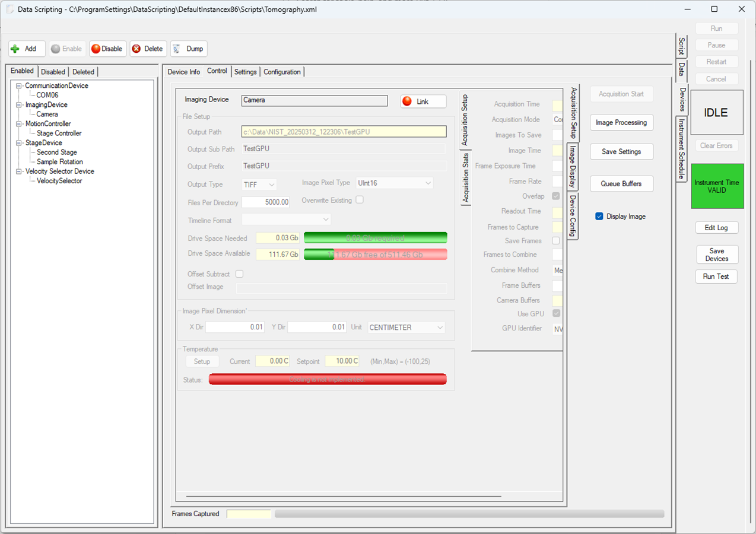The height and width of the screenshot is (534, 756).
Task: Click the Edit Log button
Action: [716, 228]
